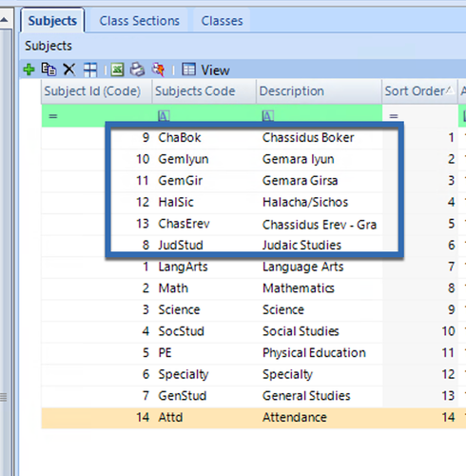Select the Gemara Iyun description cell
This screenshot has height=476, width=466.
pyautogui.click(x=319, y=159)
